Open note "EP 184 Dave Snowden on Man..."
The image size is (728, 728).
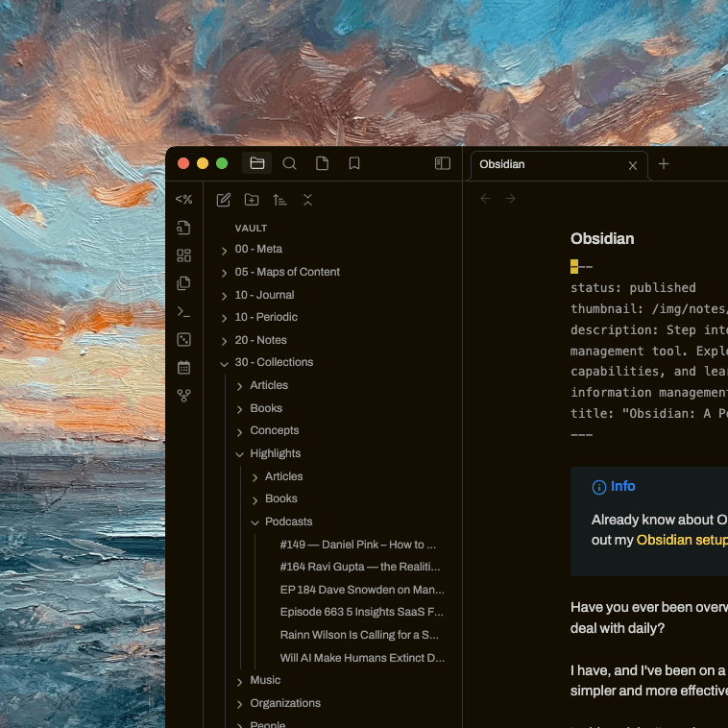tap(362, 590)
